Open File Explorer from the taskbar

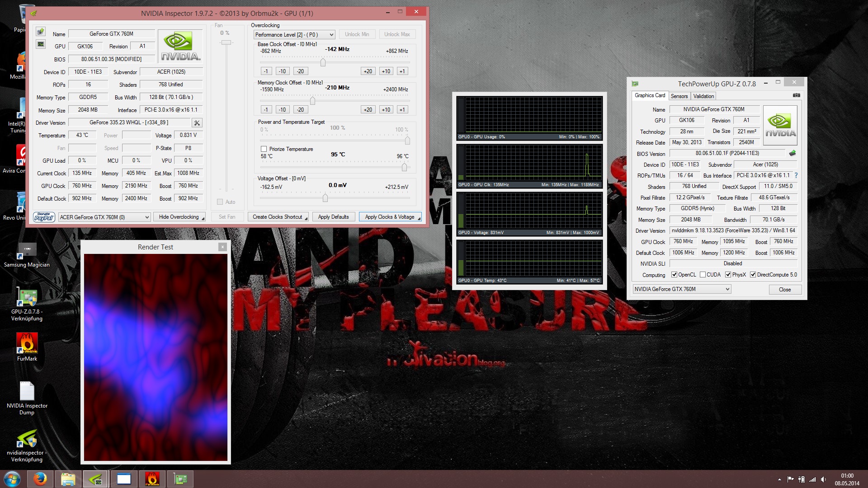tap(68, 479)
